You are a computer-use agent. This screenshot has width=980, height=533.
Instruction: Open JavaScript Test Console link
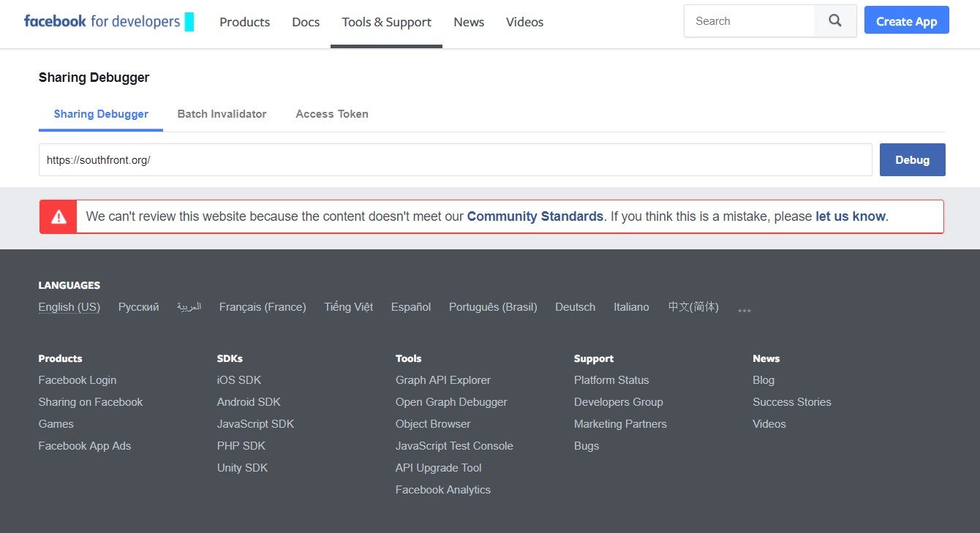[x=454, y=446]
